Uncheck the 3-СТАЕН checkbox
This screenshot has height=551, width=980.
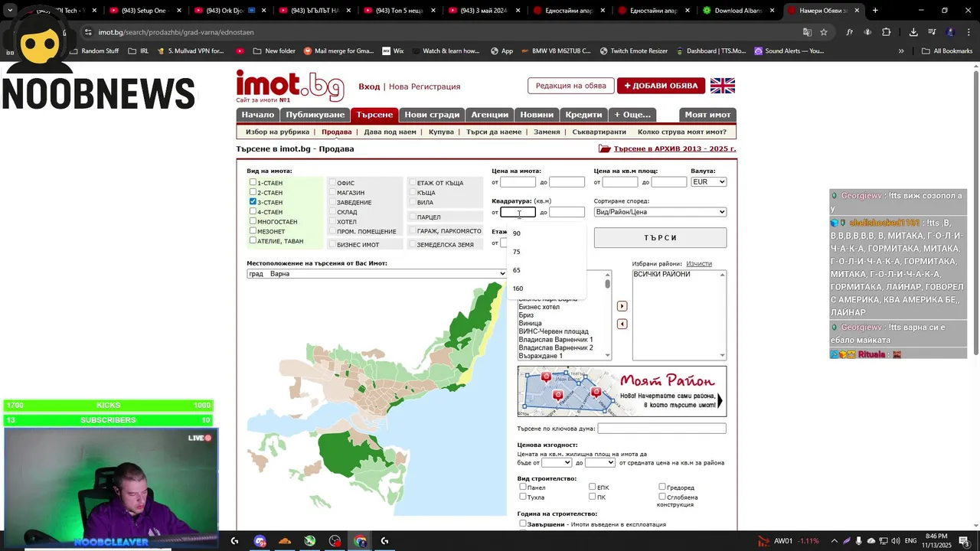[253, 201]
